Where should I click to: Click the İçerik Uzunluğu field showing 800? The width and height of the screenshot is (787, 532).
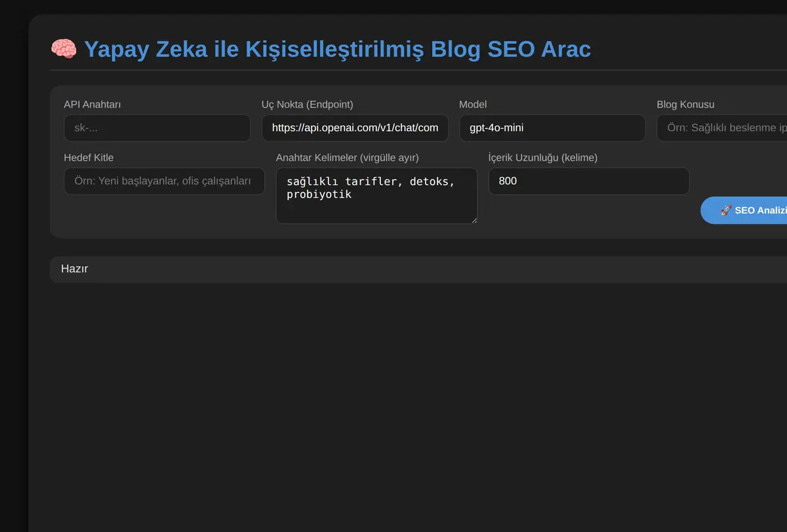589,181
